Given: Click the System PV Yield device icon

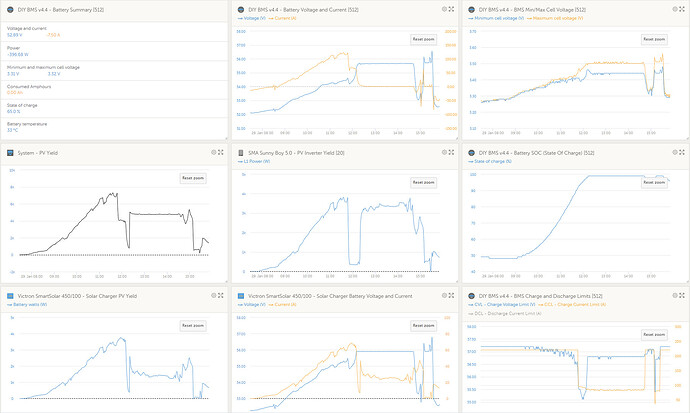Looking at the screenshot, I should tap(10, 153).
